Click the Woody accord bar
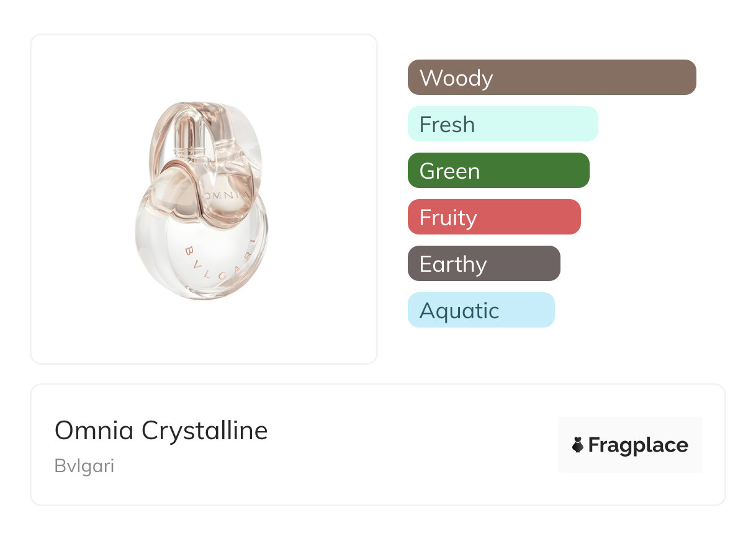756x536 pixels. (x=551, y=78)
